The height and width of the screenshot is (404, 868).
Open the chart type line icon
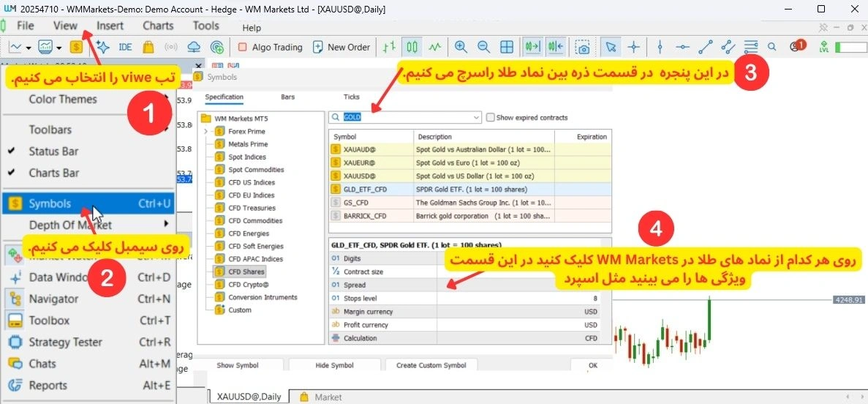(16, 47)
